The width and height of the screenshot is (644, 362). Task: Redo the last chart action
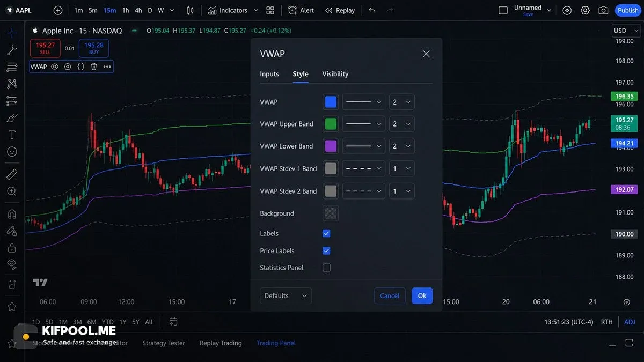[390, 10]
